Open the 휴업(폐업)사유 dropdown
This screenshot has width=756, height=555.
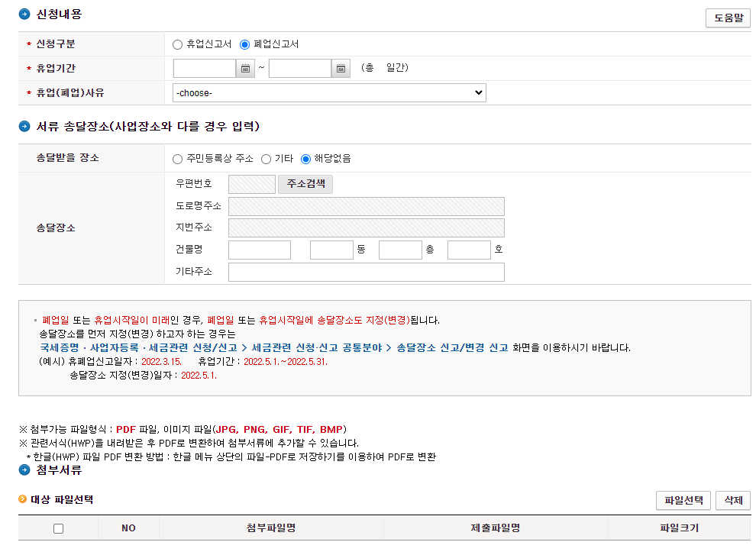[328, 92]
